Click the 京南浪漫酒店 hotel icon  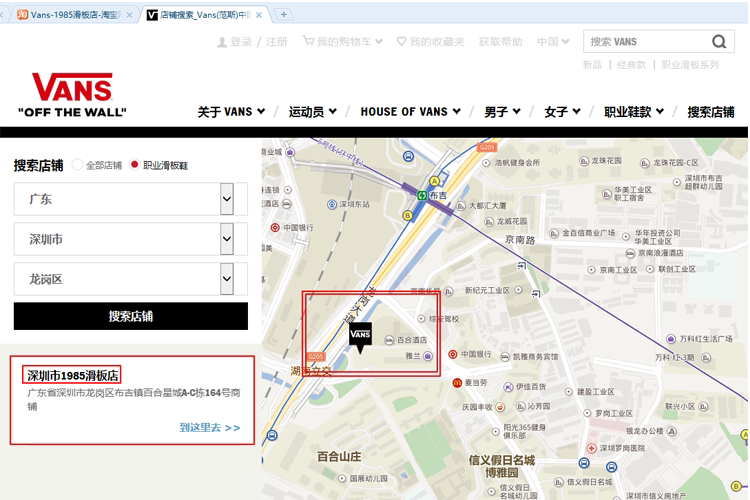(x=630, y=253)
